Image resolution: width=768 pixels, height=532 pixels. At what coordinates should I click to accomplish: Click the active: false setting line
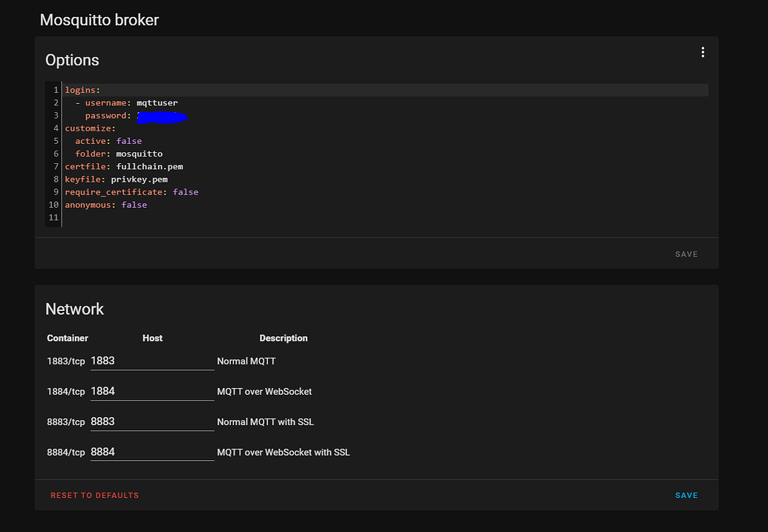point(110,140)
